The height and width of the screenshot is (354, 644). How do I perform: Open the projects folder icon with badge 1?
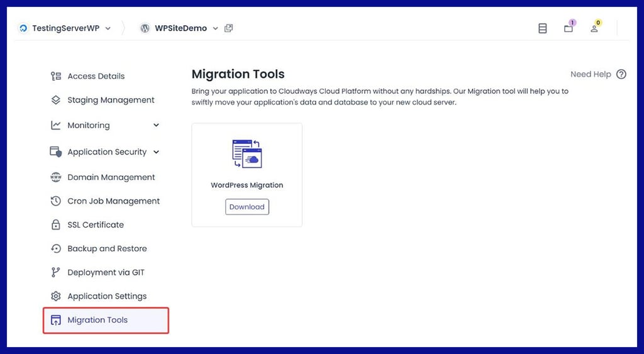point(569,28)
